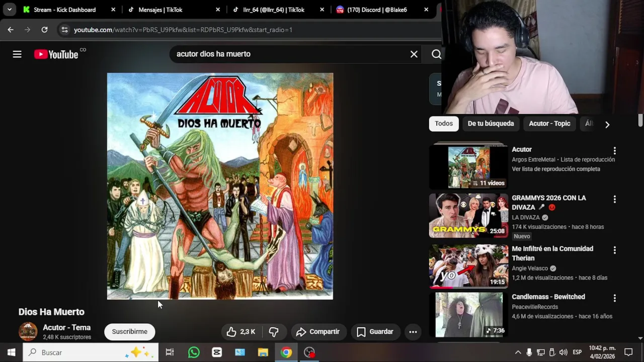The width and height of the screenshot is (644, 362).
Task: Open the recording app taskbar icon
Action: tap(309, 352)
